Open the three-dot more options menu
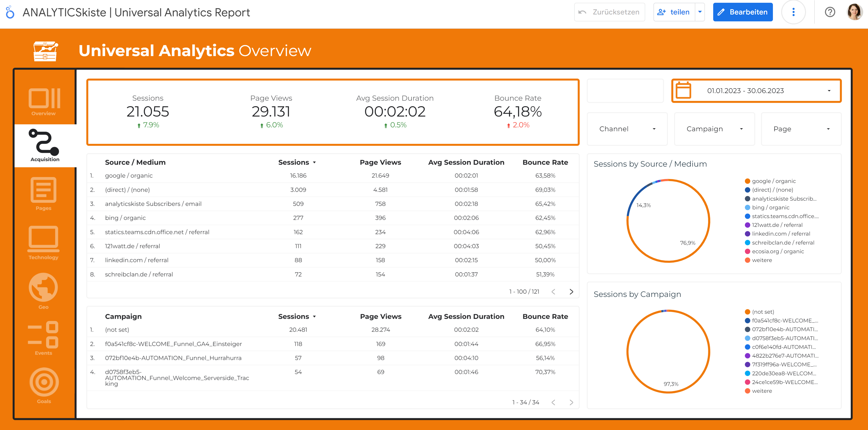 (794, 12)
